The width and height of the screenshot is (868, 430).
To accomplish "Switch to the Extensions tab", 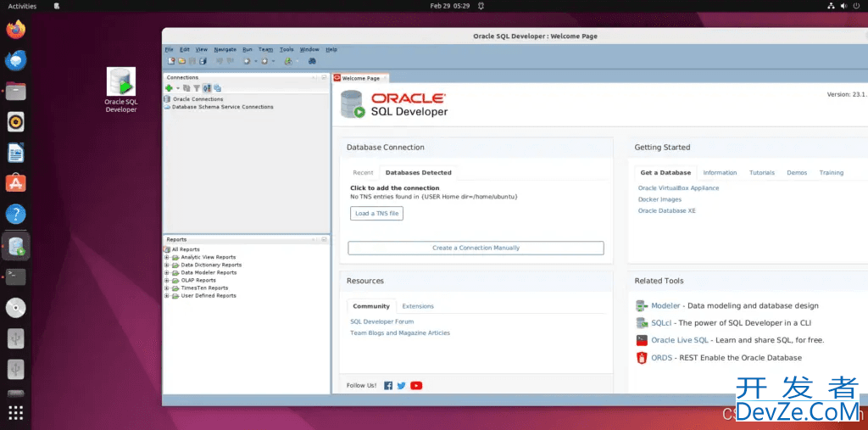I will point(418,306).
